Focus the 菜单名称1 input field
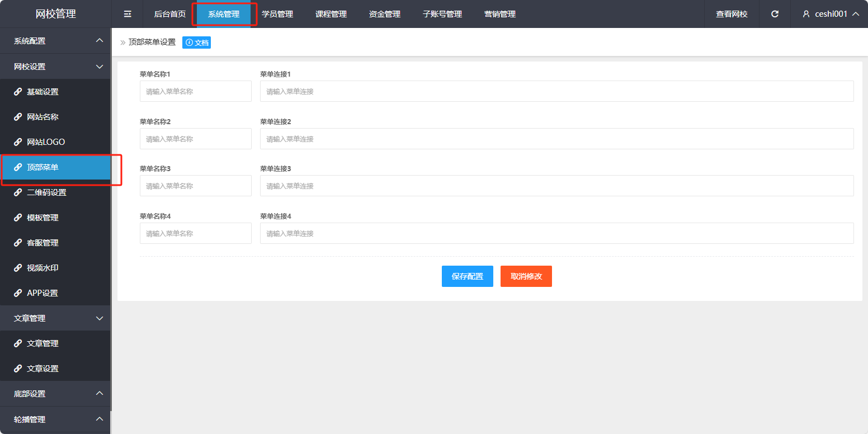Viewport: 868px width, 434px height. coord(196,91)
